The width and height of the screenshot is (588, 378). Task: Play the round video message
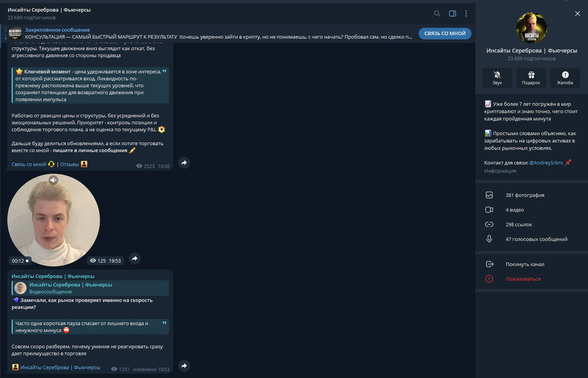tap(53, 220)
